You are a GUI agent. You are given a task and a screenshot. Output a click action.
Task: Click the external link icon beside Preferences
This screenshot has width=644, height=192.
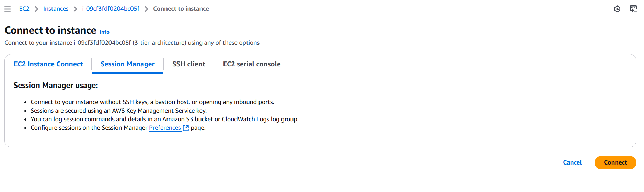point(186,128)
